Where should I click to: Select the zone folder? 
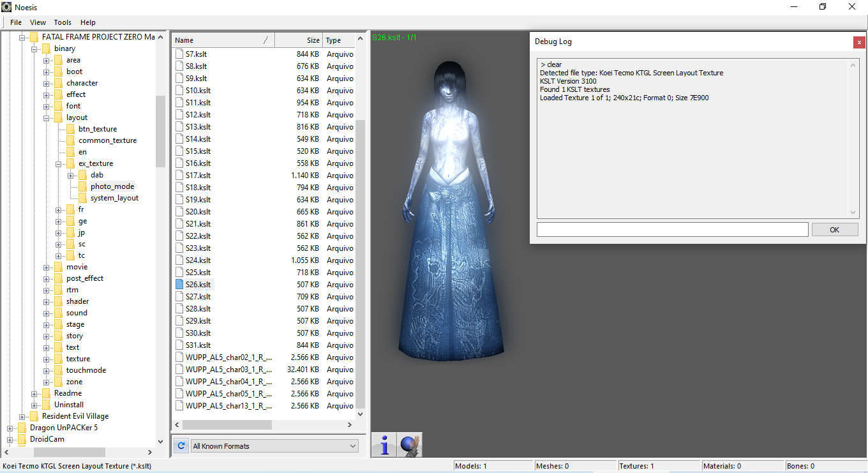tap(74, 382)
